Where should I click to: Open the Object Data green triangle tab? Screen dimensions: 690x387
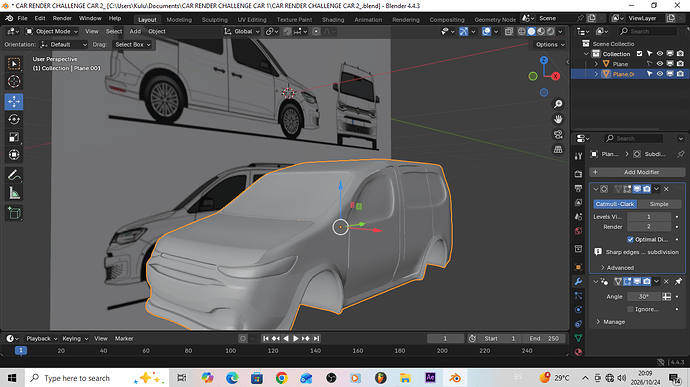(578, 338)
